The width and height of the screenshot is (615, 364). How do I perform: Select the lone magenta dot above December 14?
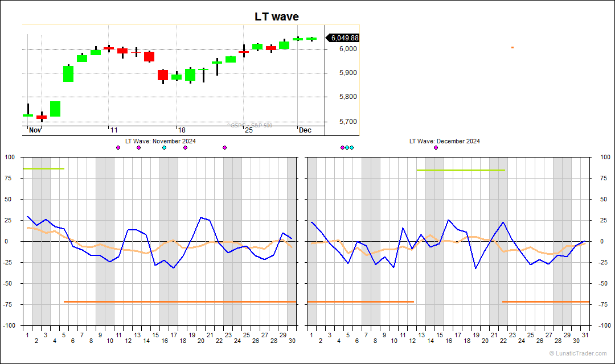[436, 148]
